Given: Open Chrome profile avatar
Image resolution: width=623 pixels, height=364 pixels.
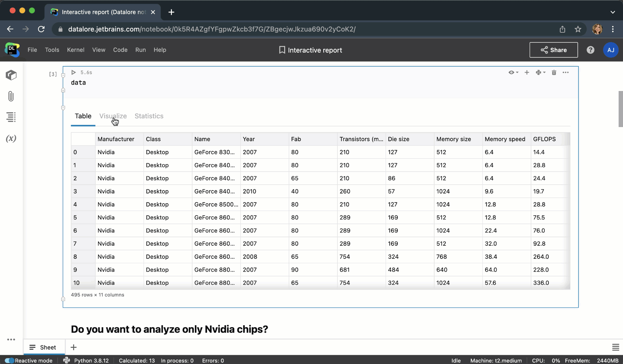Looking at the screenshot, I should [597, 29].
